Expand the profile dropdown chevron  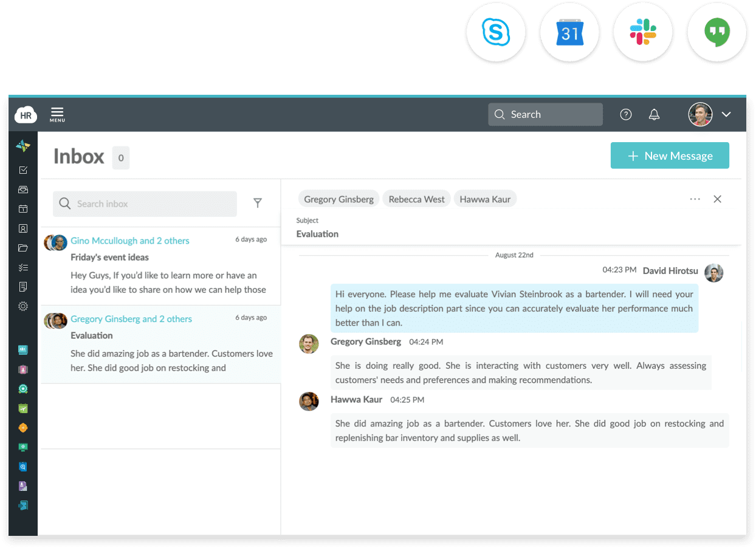[x=727, y=114]
